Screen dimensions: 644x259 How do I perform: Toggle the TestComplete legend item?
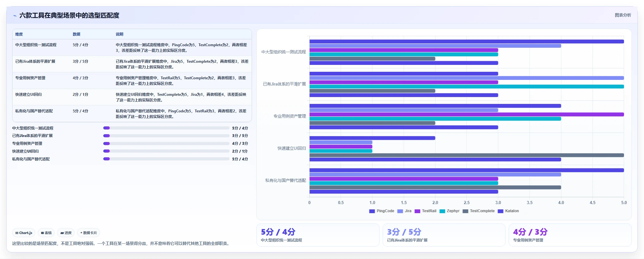pos(479,211)
